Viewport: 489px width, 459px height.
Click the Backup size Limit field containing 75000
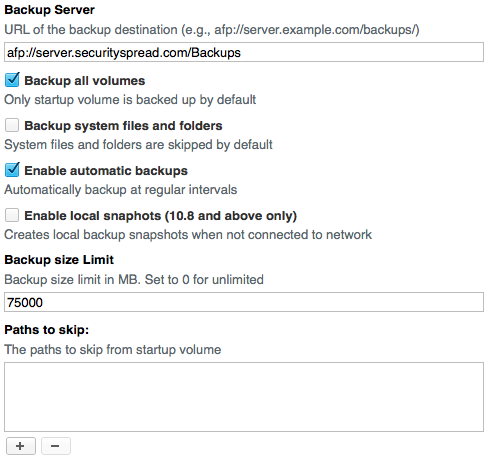coord(244,302)
